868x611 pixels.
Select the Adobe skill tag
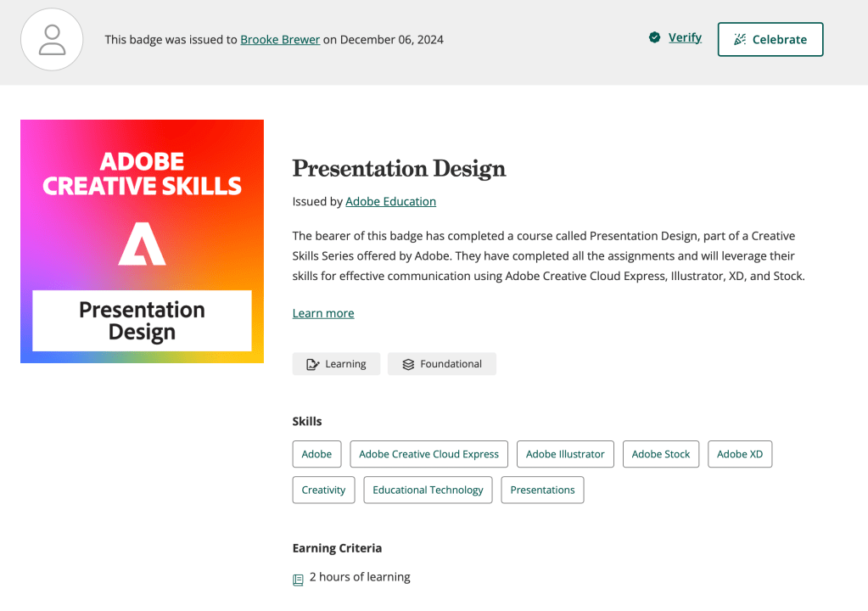[316, 454]
